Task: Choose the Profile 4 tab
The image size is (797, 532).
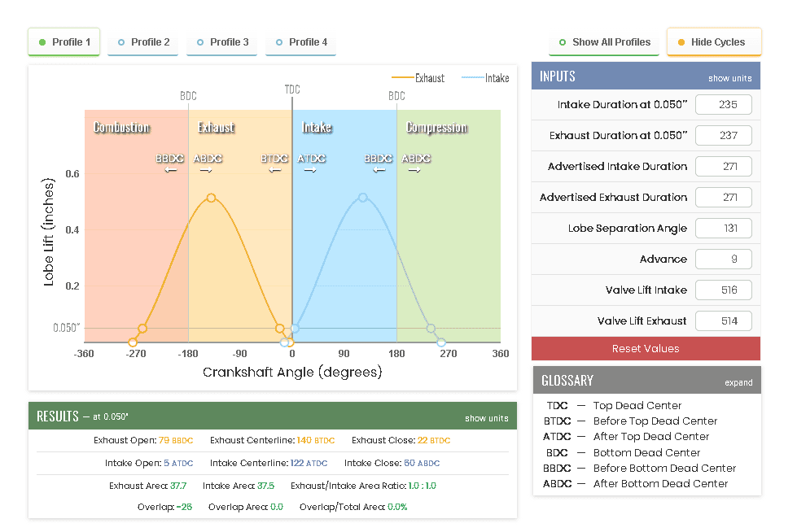Action: pyautogui.click(x=300, y=42)
